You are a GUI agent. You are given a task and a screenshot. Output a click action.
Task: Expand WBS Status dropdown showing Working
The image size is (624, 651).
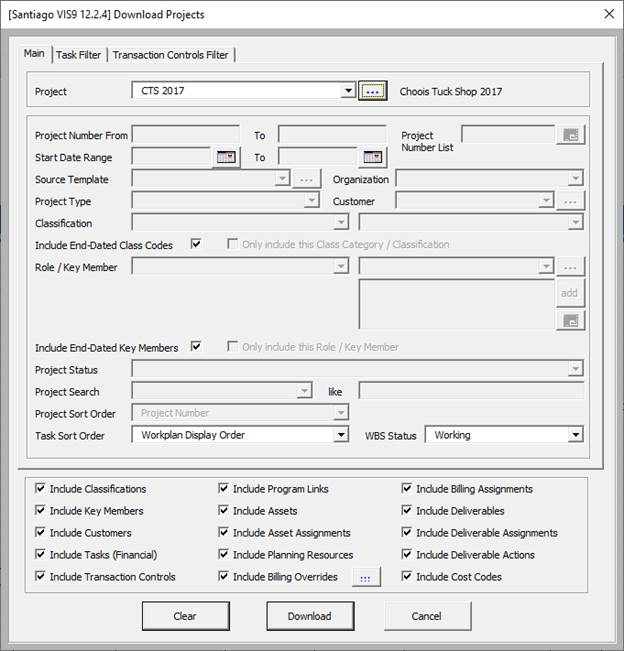(x=575, y=435)
